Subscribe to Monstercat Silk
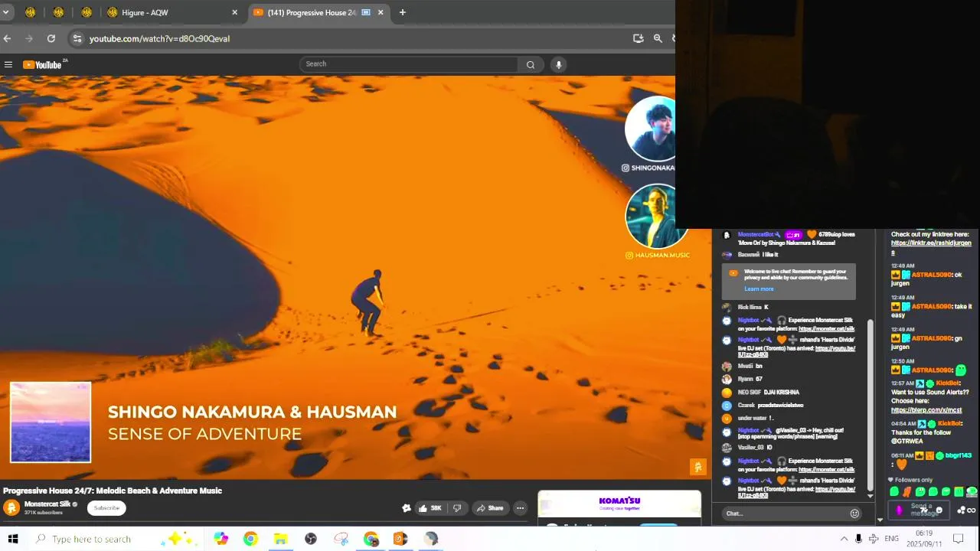Viewport: 980px width, 551px height. click(106, 508)
